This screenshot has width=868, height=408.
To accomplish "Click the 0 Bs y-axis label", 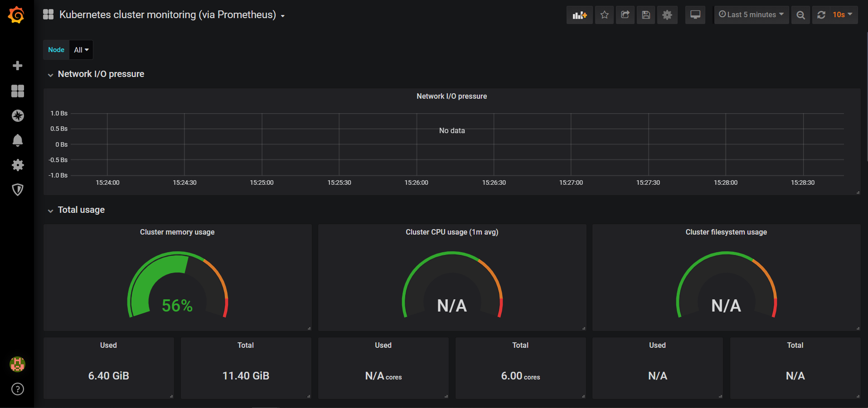I will [x=62, y=144].
